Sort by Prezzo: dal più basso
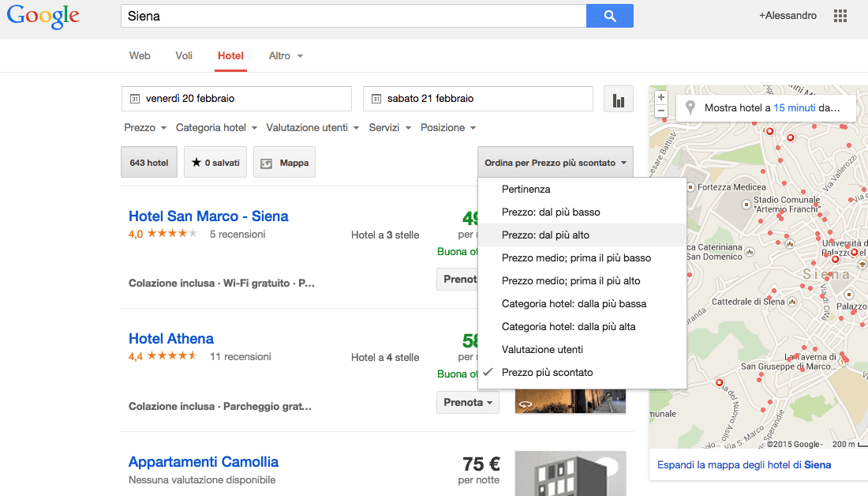 click(x=582, y=212)
